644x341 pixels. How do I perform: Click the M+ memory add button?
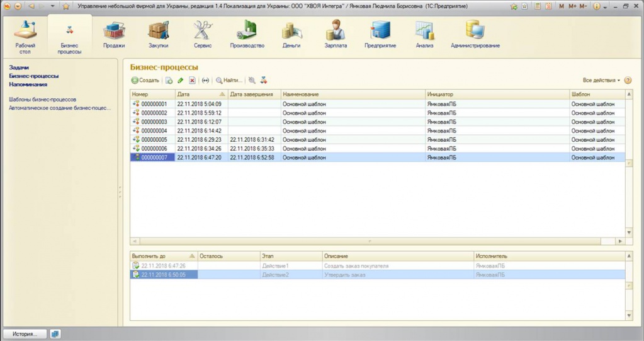572,6
